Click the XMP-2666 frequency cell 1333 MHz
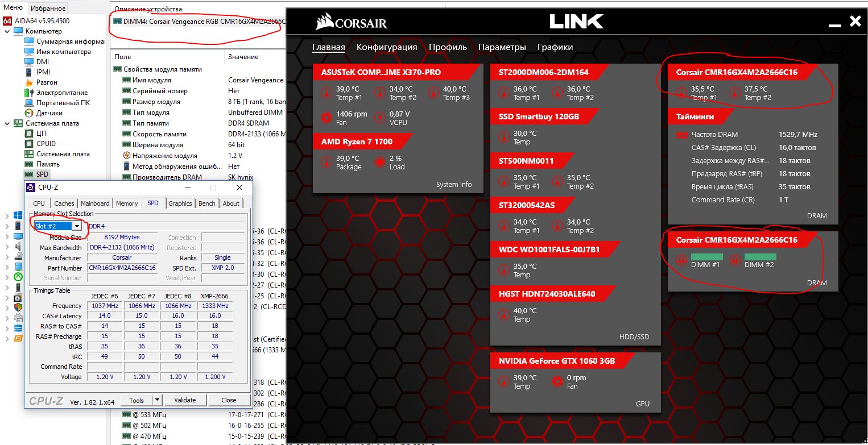868x445 pixels. click(215, 306)
